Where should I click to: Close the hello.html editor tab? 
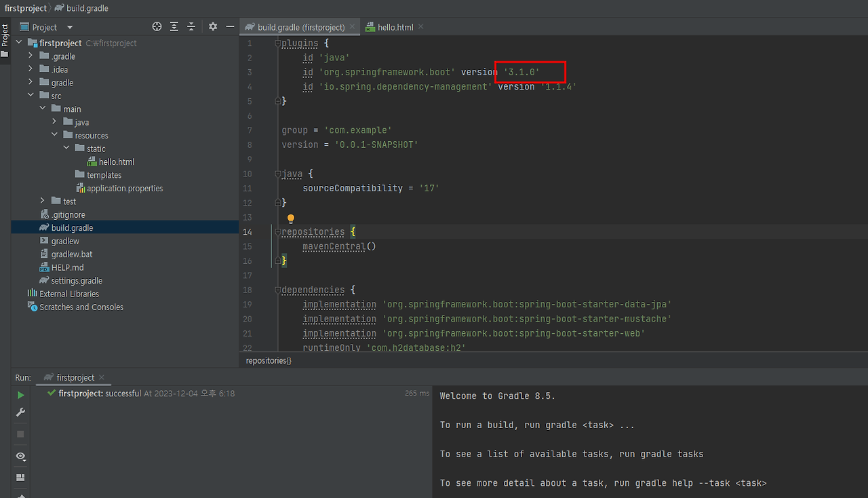click(420, 27)
